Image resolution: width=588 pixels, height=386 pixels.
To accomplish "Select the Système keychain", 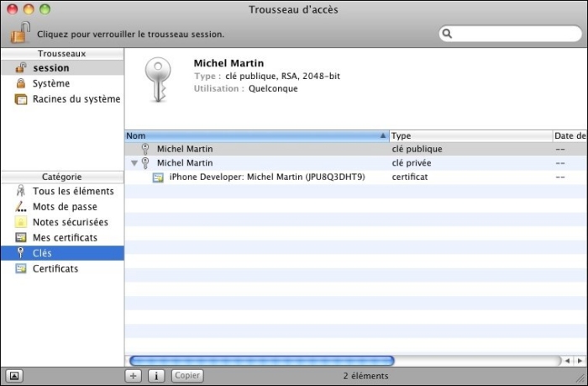I will [50, 83].
